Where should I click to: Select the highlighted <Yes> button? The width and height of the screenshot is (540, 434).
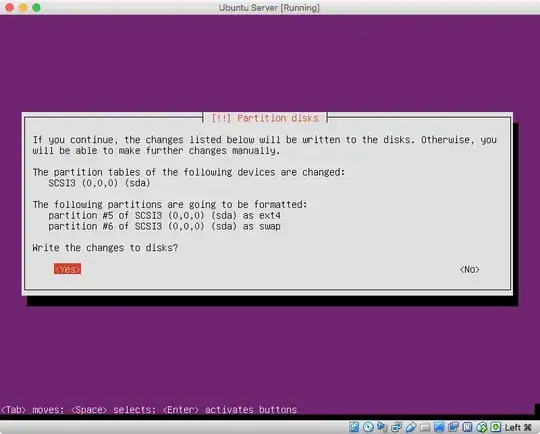[68, 269]
